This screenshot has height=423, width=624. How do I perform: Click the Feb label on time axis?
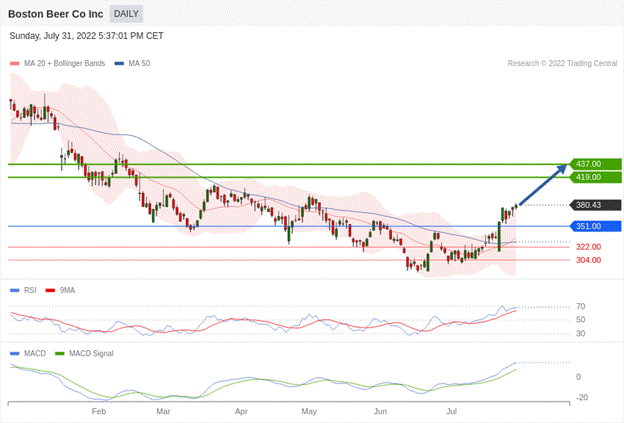[x=99, y=411]
